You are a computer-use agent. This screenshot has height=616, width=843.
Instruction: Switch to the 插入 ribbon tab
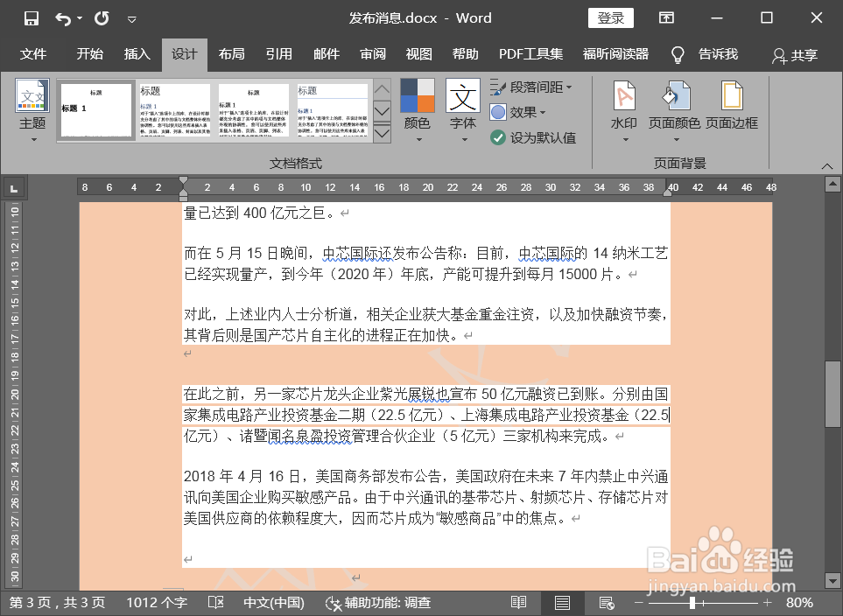pos(137,54)
